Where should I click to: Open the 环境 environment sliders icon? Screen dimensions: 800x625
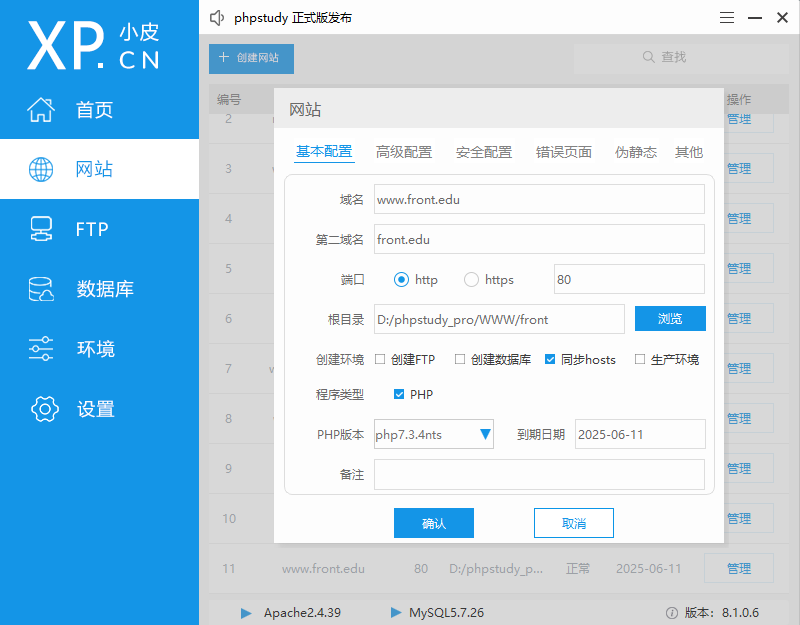[x=41, y=349]
